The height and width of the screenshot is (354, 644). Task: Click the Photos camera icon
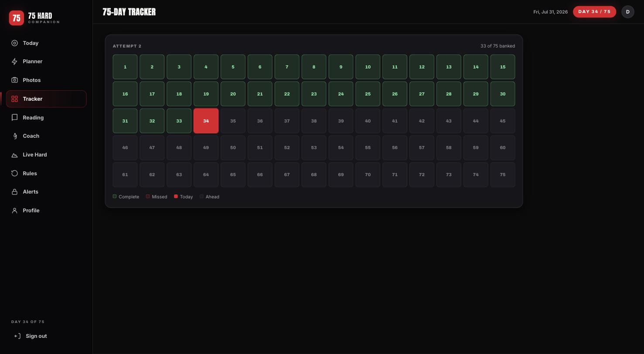pyautogui.click(x=14, y=80)
